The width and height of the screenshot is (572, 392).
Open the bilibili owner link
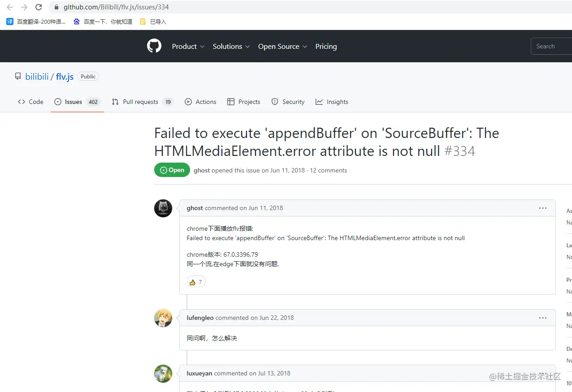(37, 77)
